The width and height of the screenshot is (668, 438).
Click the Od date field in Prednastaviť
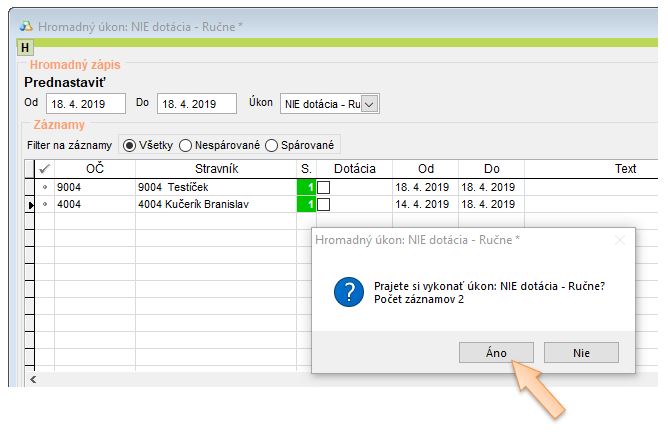pos(85,103)
